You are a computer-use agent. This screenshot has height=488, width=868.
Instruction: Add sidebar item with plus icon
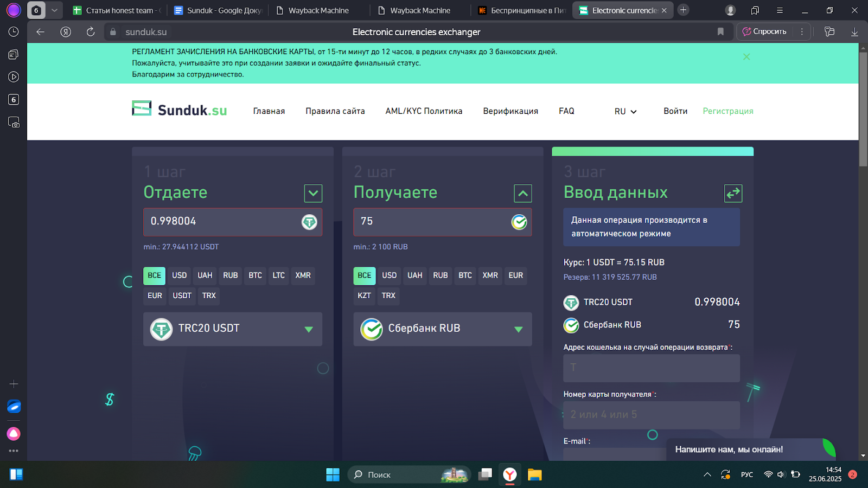pos(14,384)
